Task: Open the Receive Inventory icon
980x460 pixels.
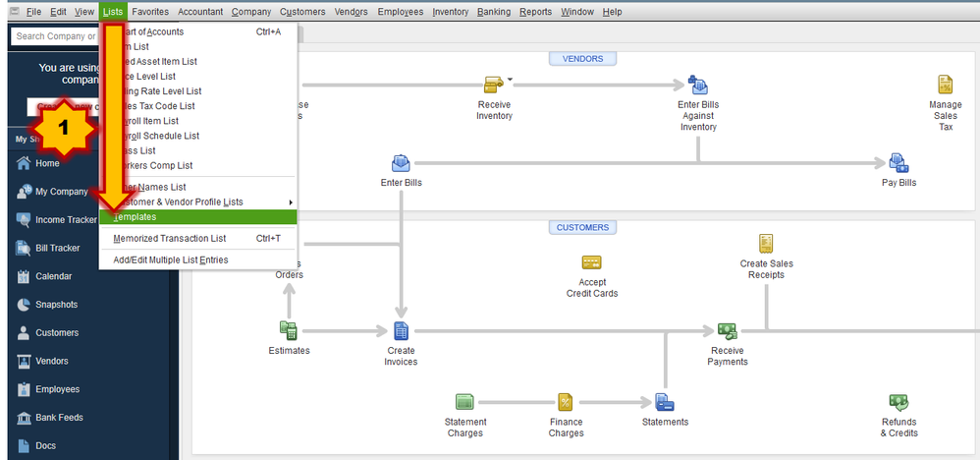Action: click(494, 84)
